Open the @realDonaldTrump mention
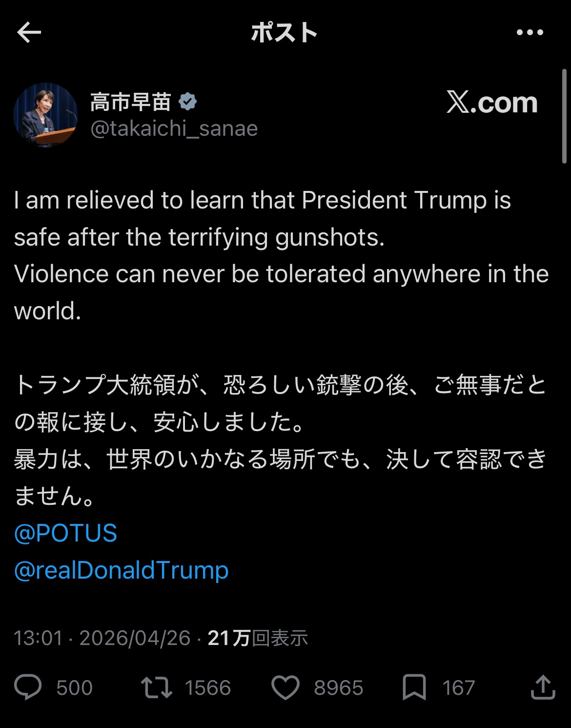Viewport: 571px width, 728px height. point(122,570)
